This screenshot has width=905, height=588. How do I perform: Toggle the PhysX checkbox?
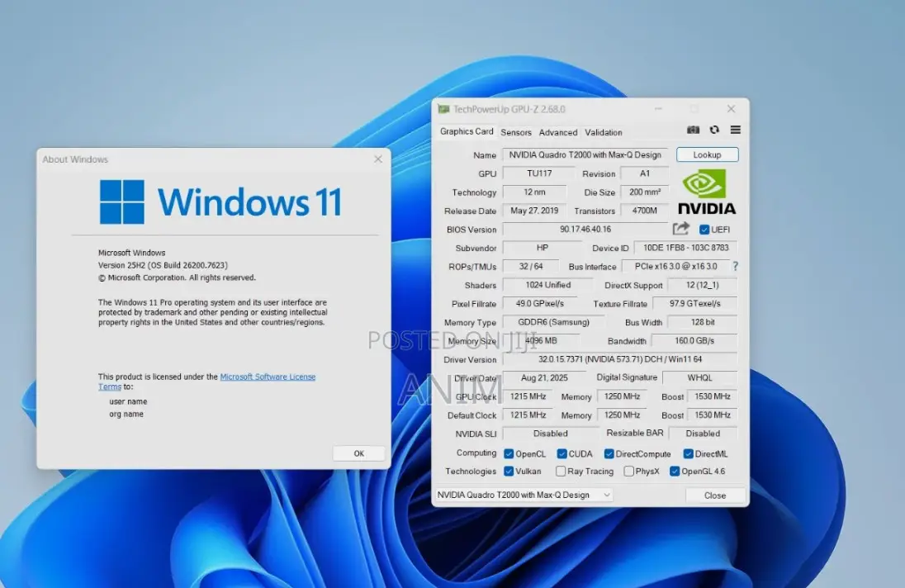tap(628, 472)
